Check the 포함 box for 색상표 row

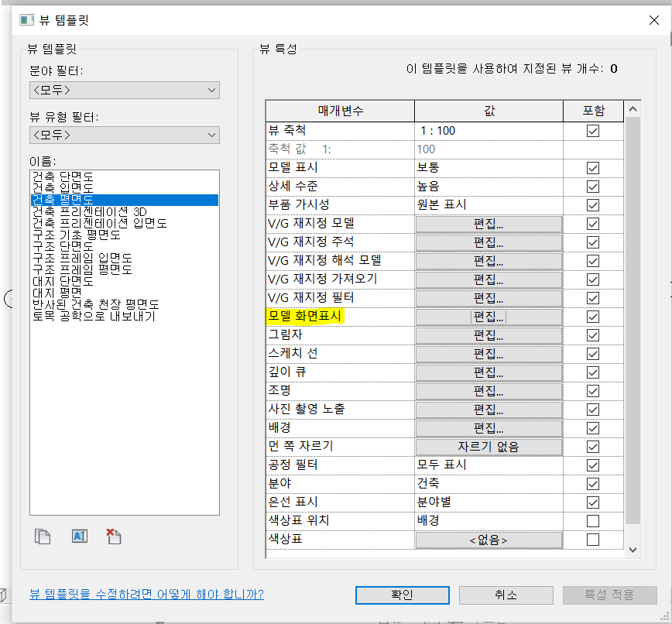pos(593,540)
